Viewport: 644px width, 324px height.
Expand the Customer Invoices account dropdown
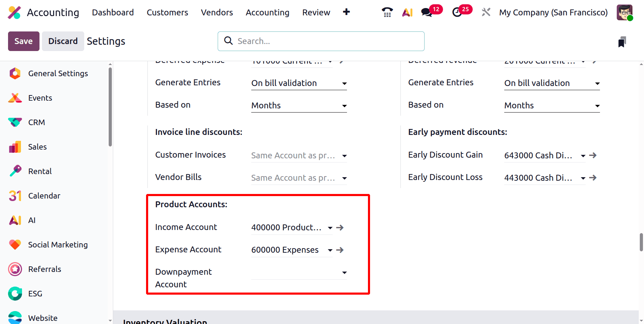344,156
